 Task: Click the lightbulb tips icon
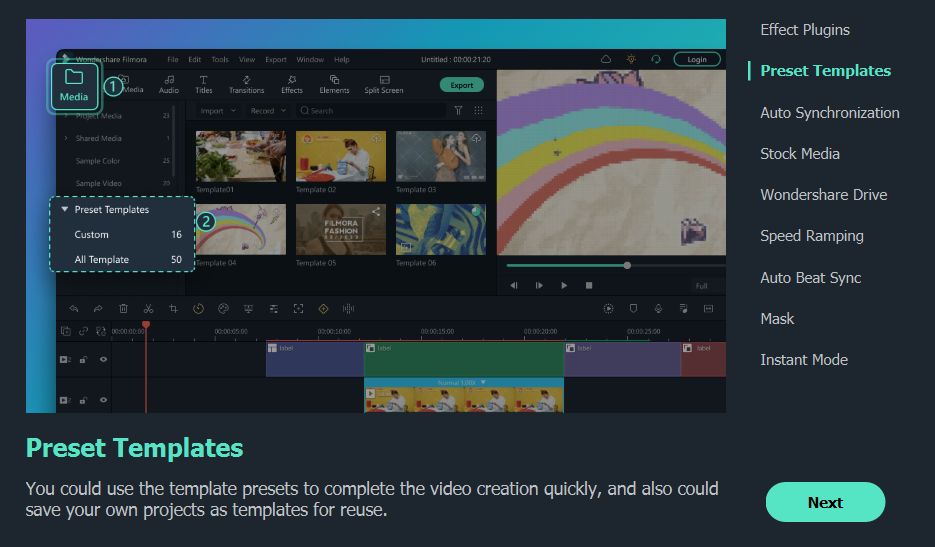click(631, 59)
